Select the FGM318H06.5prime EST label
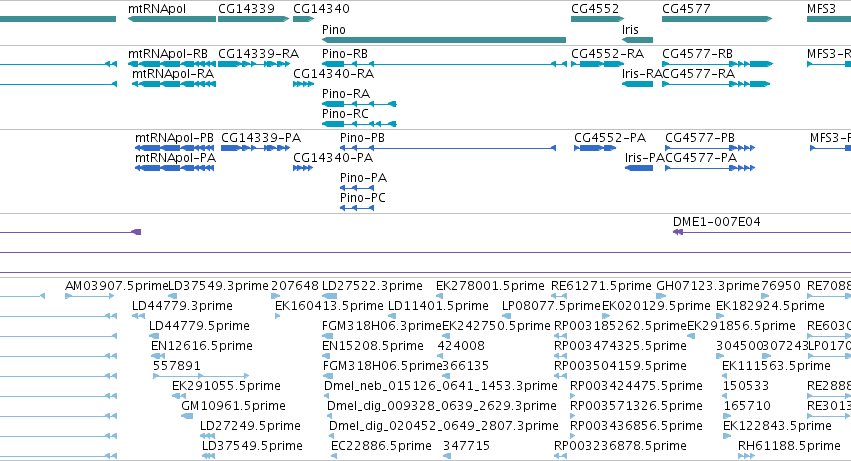Screen dimensions: 851x461 click(x=383, y=366)
